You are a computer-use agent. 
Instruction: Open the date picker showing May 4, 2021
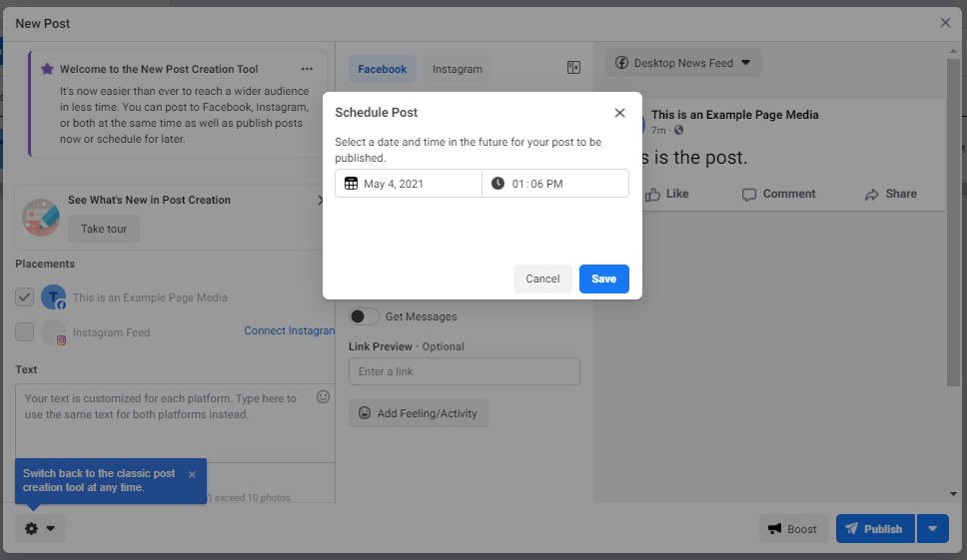[409, 184]
